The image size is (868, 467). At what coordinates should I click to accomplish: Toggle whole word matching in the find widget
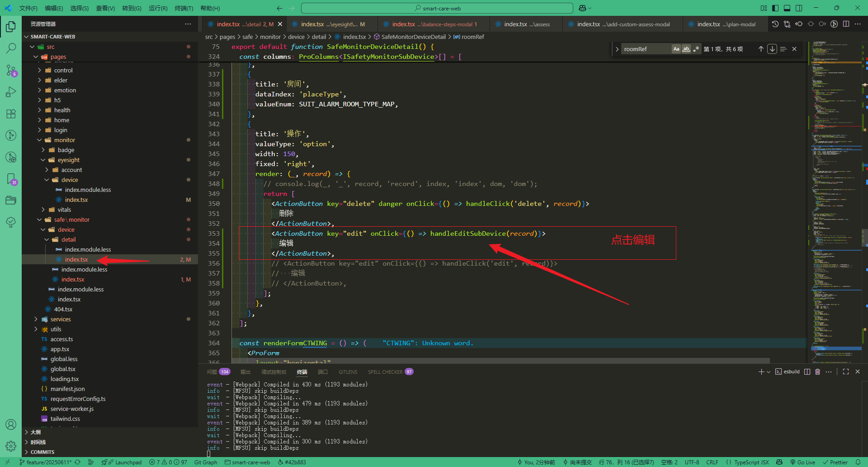[x=686, y=48]
